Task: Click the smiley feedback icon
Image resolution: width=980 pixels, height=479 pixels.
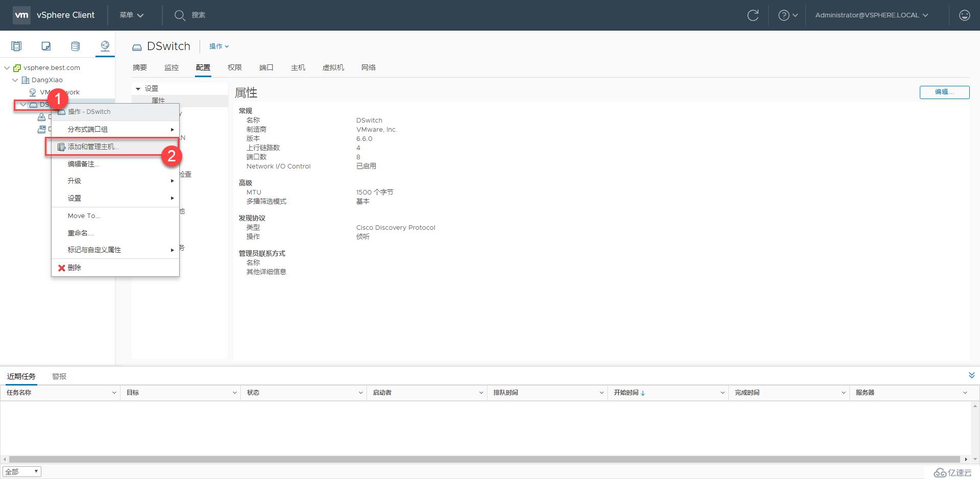Action: (x=964, y=15)
